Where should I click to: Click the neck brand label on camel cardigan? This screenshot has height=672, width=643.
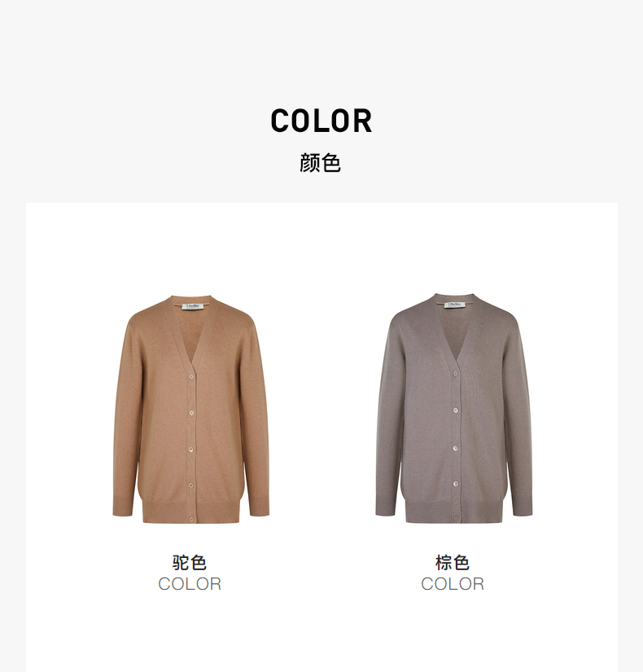[192, 306]
